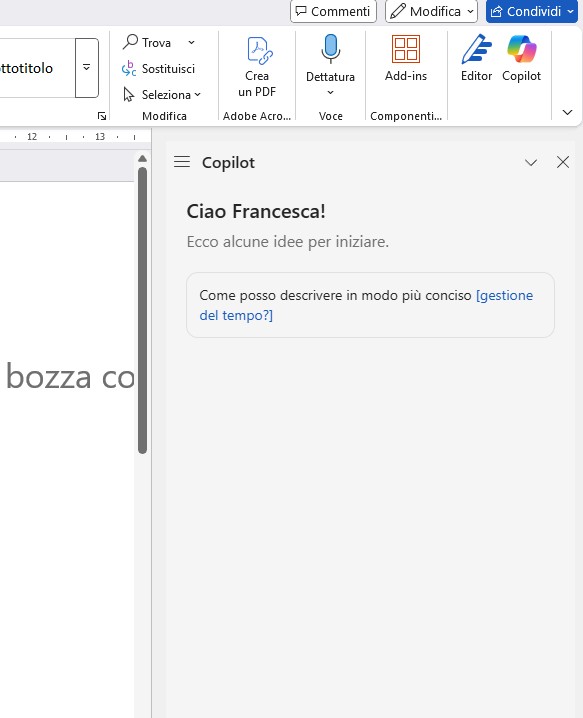Click the Sostituisci replace tool
Screen dimensions: 583x718
coord(158,69)
